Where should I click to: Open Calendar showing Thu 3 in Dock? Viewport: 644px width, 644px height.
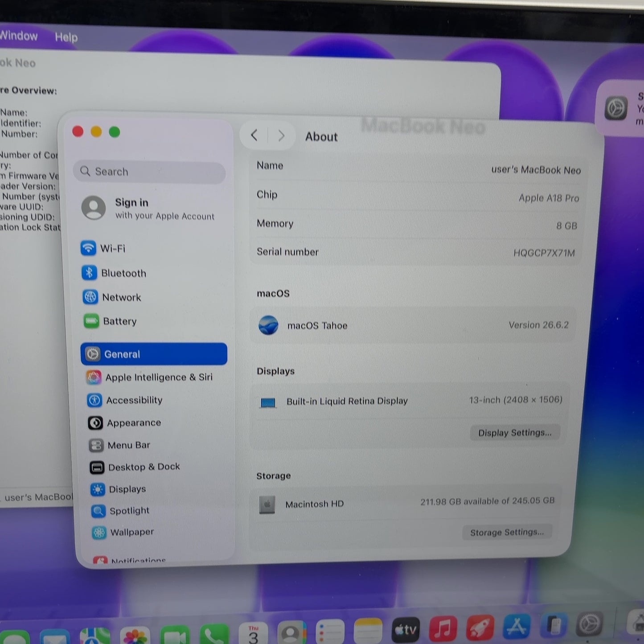(x=253, y=633)
